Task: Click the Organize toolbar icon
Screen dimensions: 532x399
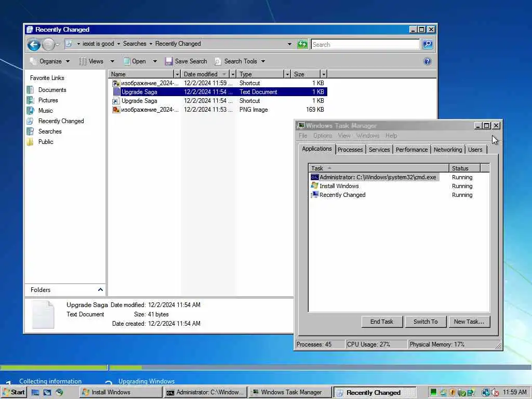Action: (33, 61)
